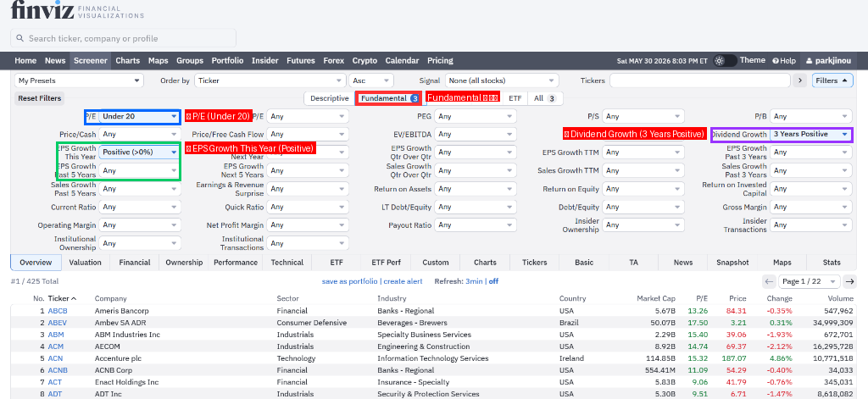
Task: Switch to the Performance view tab
Action: (236, 263)
